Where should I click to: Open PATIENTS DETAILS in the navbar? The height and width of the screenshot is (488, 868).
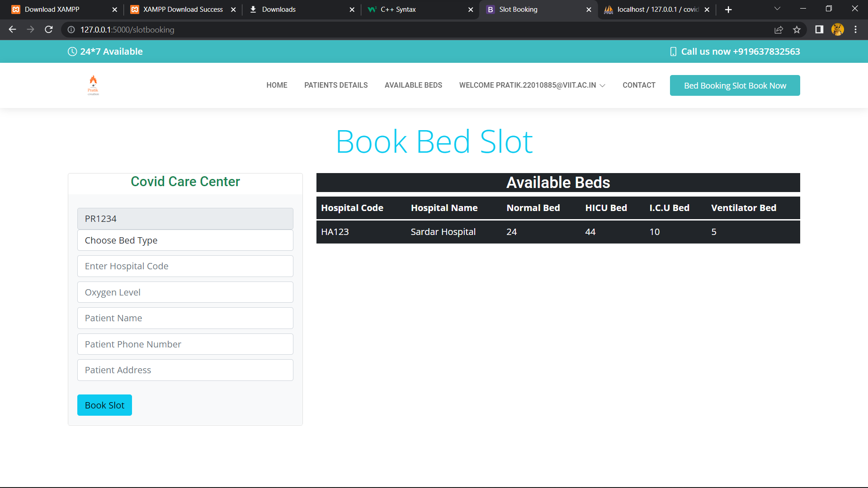click(336, 85)
